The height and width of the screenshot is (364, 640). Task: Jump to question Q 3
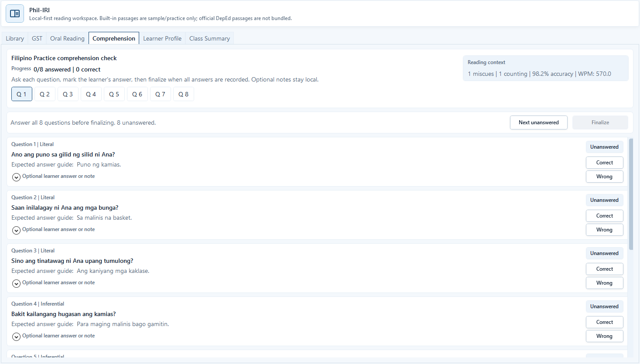point(68,94)
